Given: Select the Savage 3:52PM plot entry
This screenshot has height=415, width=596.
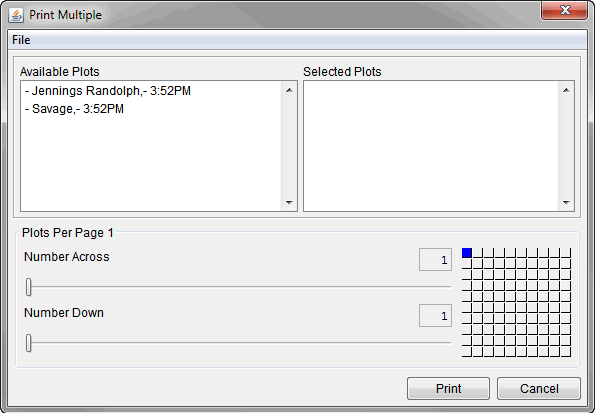Looking at the screenshot, I should 74,109.
